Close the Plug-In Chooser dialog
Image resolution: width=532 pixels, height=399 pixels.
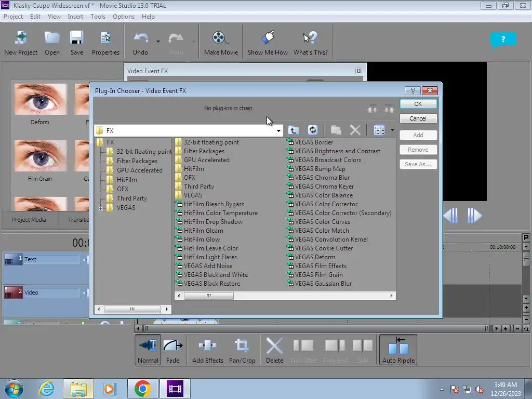coord(430,90)
